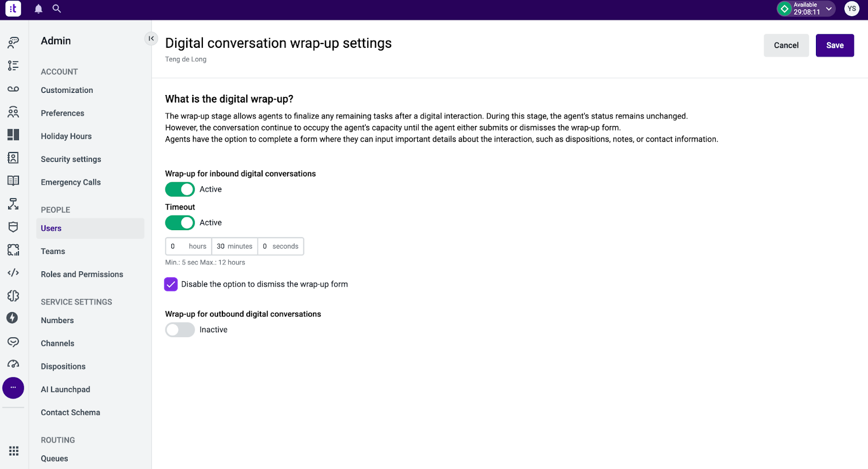Image resolution: width=868 pixels, height=469 pixels.
Task: Open the developer code icon in sidebar
Action: tap(14, 272)
